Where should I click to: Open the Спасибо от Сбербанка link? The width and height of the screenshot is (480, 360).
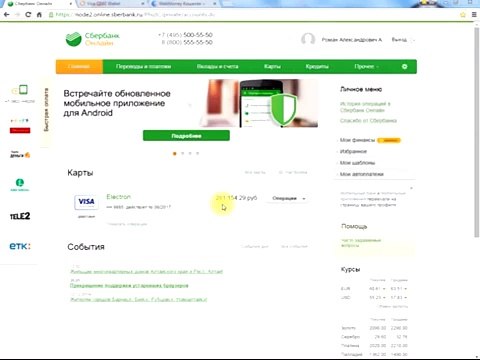pyautogui.click(x=368, y=121)
